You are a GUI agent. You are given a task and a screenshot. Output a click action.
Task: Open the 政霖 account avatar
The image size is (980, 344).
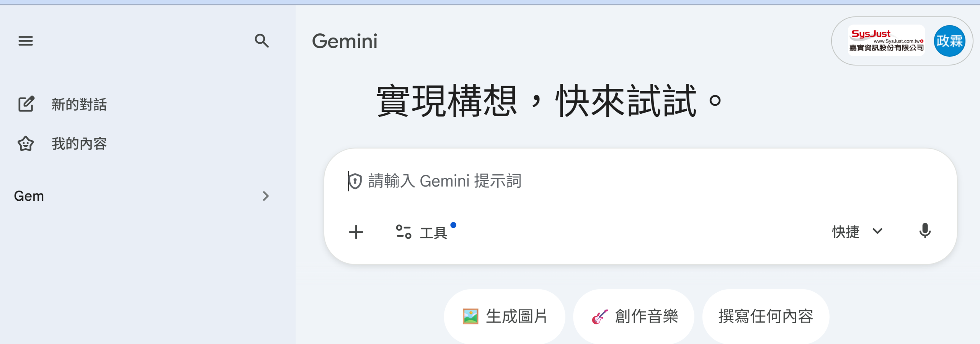[x=949, y=41]
